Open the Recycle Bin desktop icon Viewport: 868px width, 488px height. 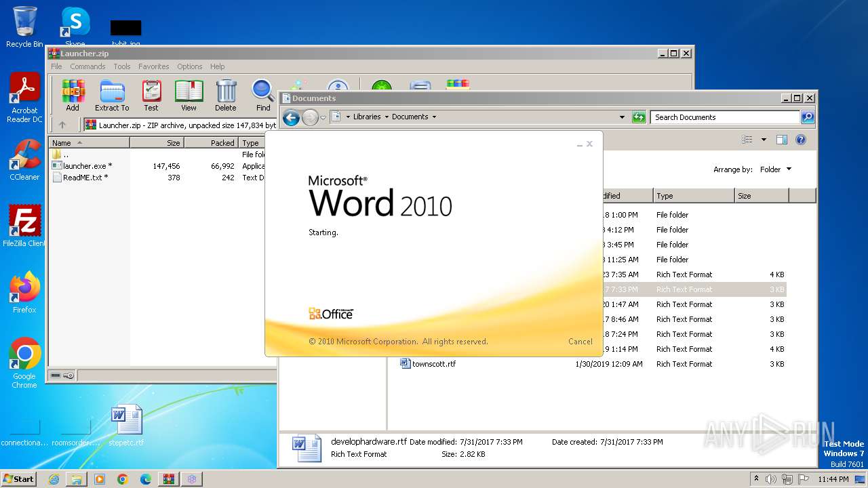pos(24,26)
